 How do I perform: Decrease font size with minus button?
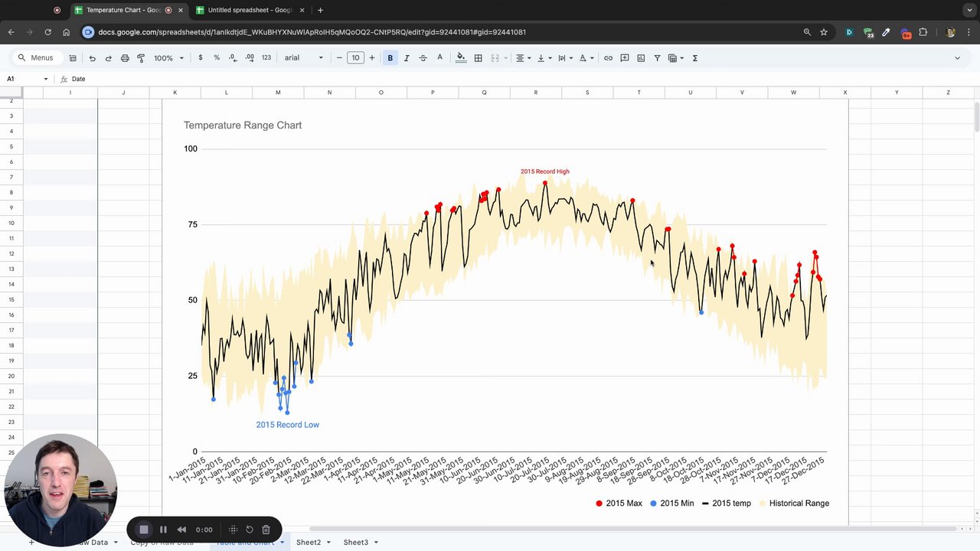[x=339, y=58]
